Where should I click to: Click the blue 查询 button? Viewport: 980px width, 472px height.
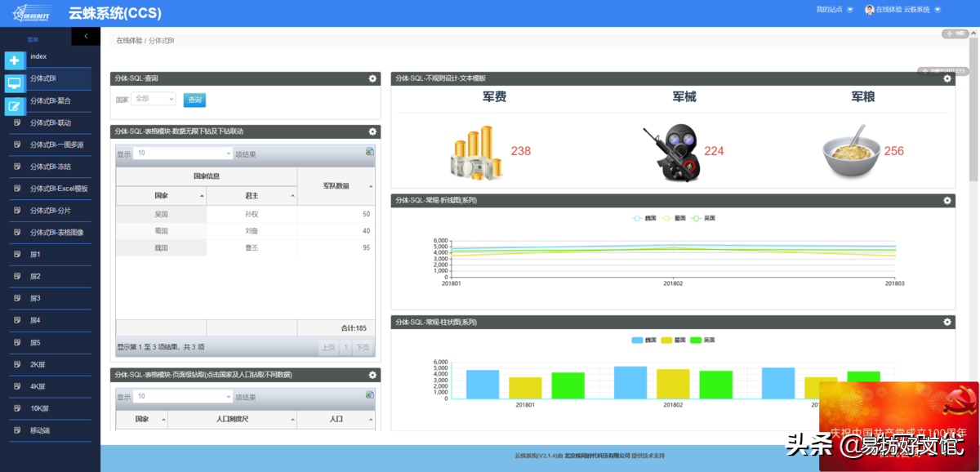pyautogui.click(x=194, y=100)
